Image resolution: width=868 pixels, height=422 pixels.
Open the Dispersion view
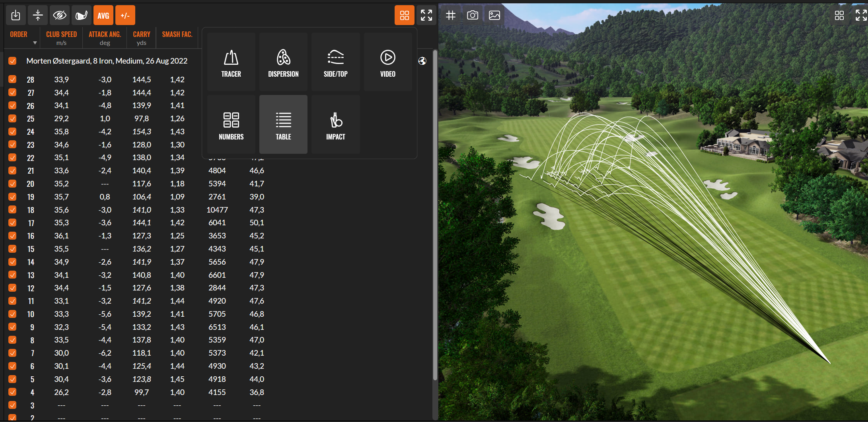283,62
